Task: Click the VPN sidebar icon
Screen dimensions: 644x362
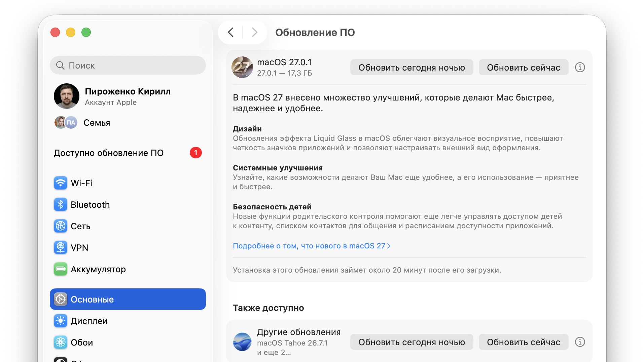Action: tap(61, 248)
